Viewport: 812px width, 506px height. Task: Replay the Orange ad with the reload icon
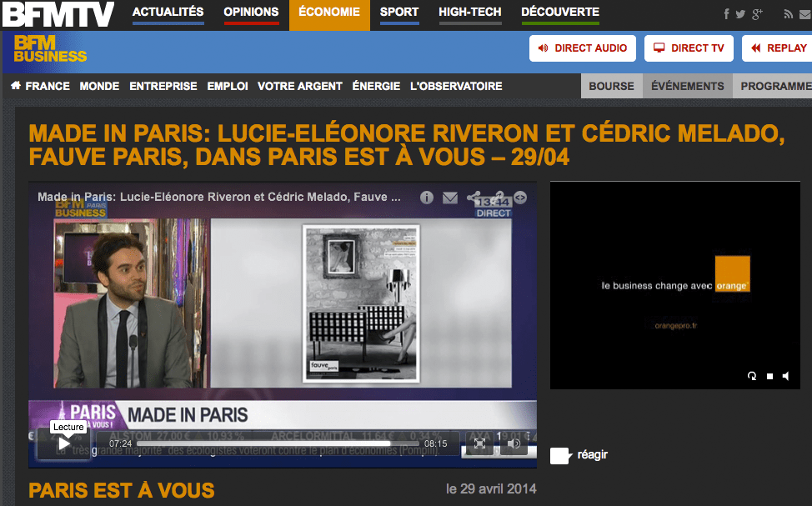(752, 376)
